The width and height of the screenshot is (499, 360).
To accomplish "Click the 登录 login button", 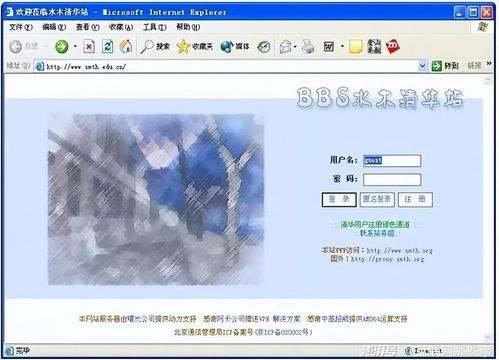I will point(339,199).
